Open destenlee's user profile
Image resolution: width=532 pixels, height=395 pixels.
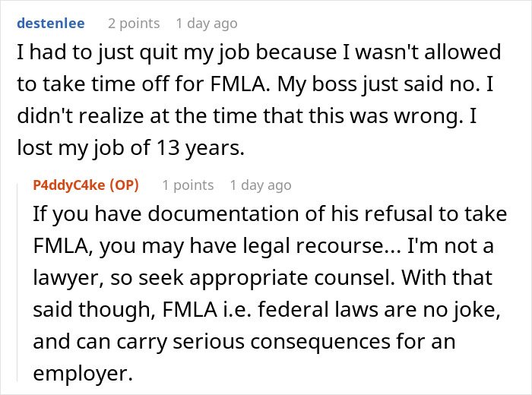click(51, 24)
